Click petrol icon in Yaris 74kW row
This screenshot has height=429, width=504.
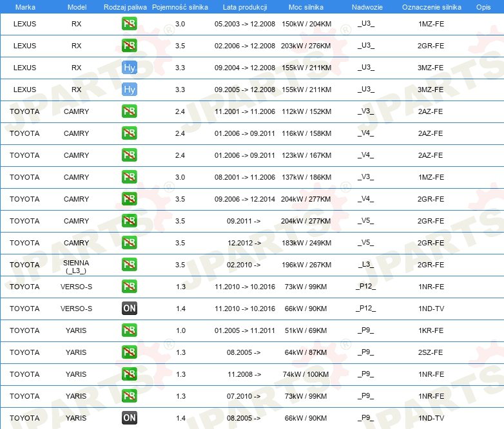point(129,374)
